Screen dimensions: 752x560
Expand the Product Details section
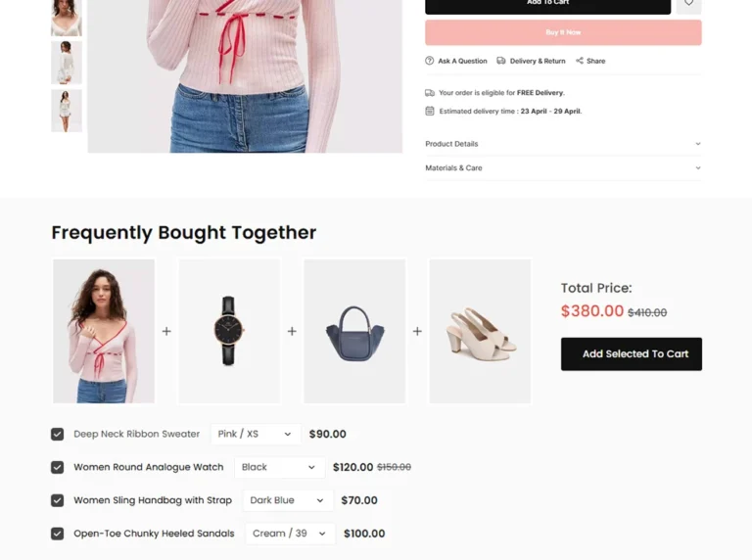tap(563, 144)
